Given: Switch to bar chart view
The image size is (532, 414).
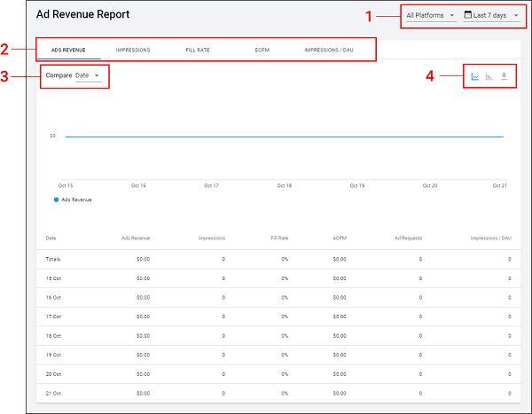Looking at the screenshot, I should (x=489, y=76).
